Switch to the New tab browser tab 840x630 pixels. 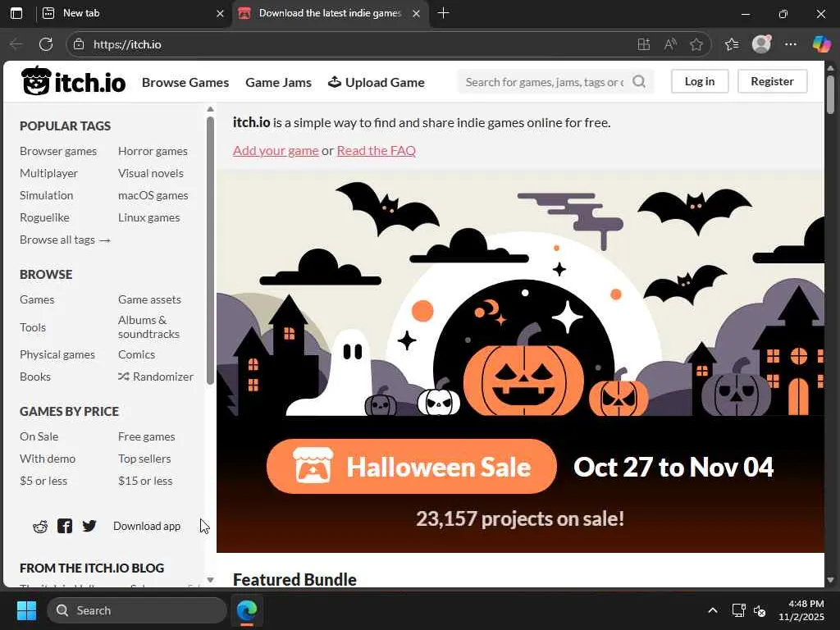click(133, 13)
